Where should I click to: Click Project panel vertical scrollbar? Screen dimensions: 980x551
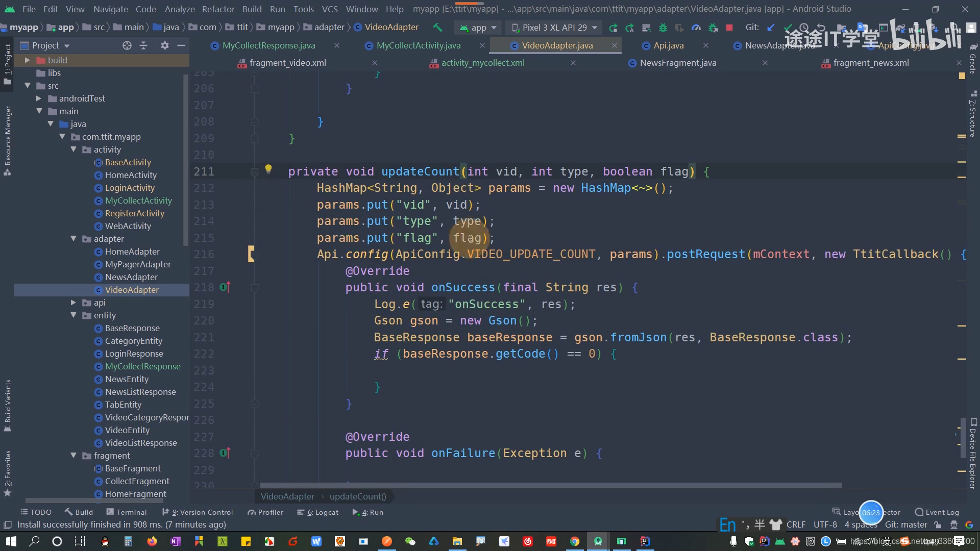click(x=186, y=159)
